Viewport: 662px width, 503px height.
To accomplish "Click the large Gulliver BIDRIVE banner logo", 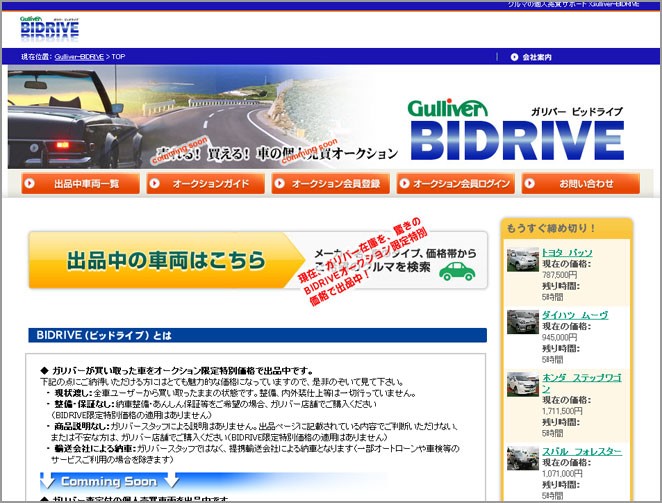I will coord(516,130).
